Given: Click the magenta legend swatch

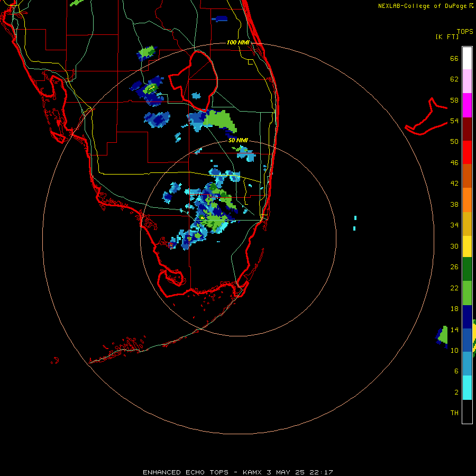Looking at the screenshot, I should (467, 105).
